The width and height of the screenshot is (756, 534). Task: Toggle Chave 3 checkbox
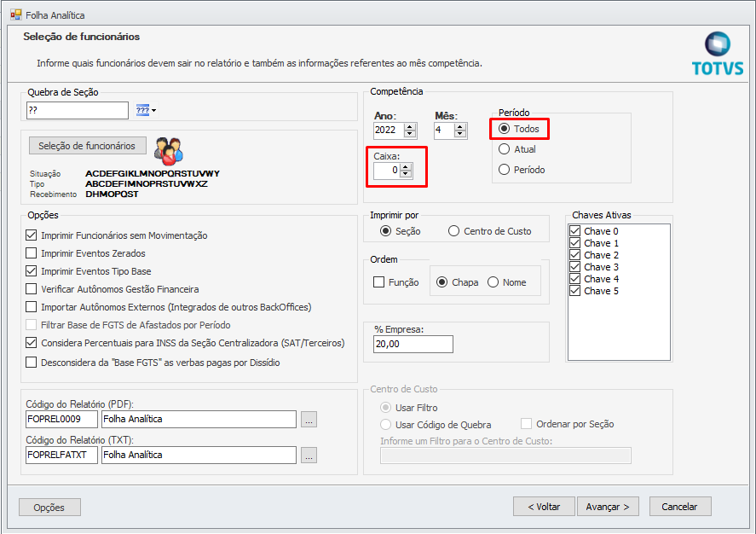(x=574, y=267)
